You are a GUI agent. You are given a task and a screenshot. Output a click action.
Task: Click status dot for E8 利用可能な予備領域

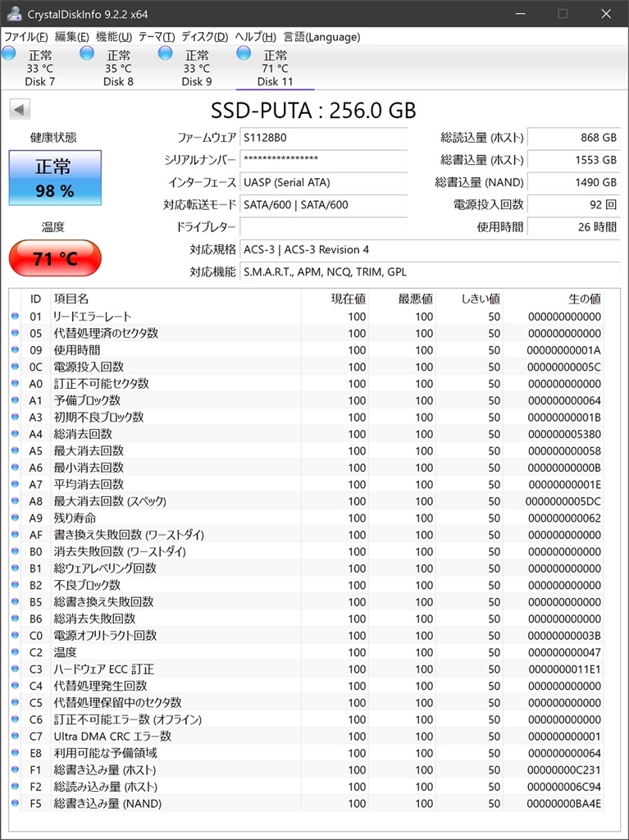[x=15, y=753]
